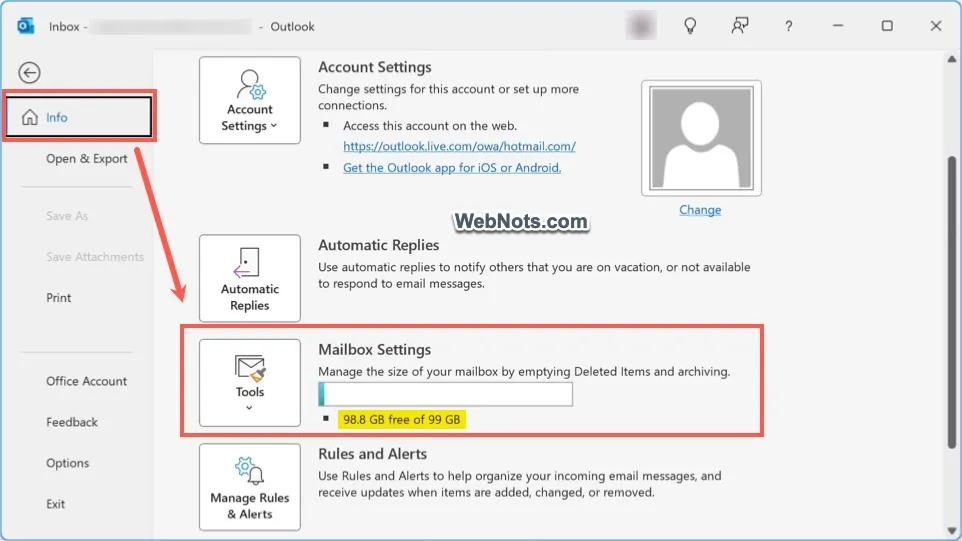Click the back arrow icon

click(30, 72)
